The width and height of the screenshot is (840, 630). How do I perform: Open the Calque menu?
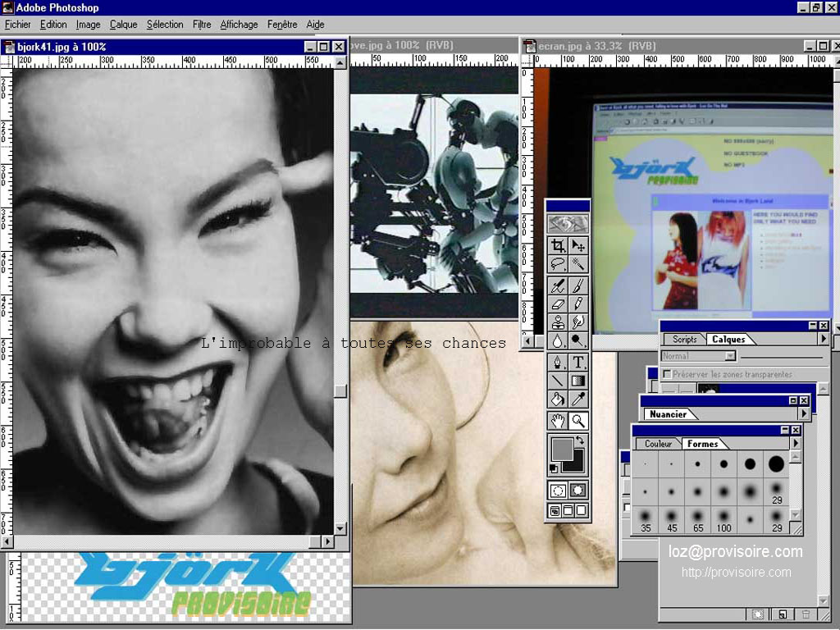click(123, 25)
